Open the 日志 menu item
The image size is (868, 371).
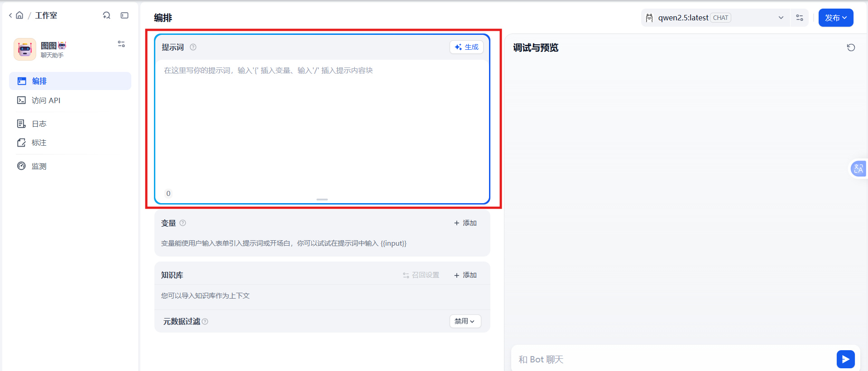[x=70, y=124]
